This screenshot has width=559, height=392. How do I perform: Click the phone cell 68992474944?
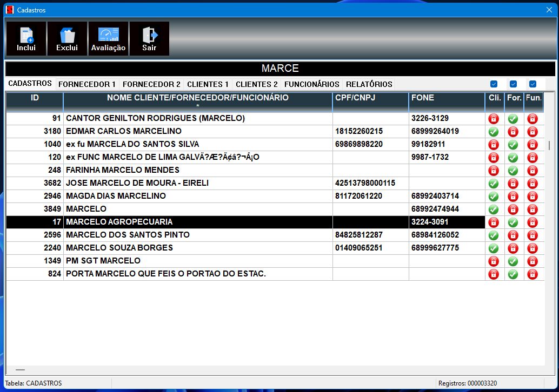pyautogui.click(x=447, y=209)
